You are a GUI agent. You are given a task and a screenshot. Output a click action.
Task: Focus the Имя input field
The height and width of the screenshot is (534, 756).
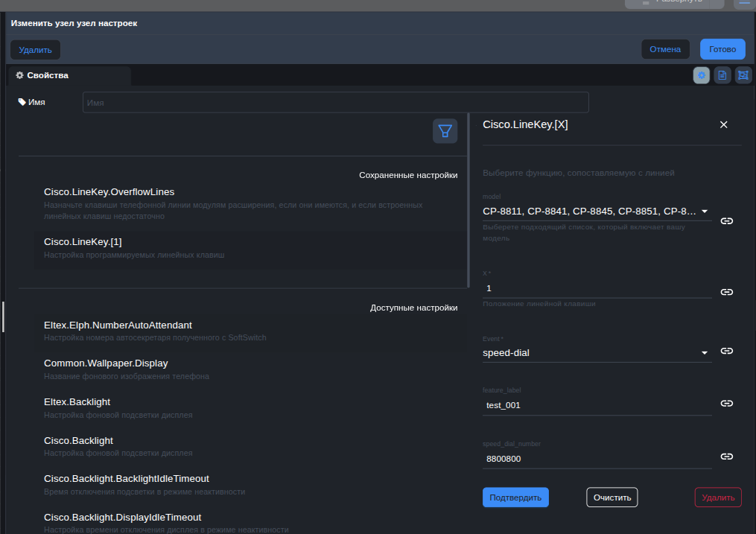point(336,102)
